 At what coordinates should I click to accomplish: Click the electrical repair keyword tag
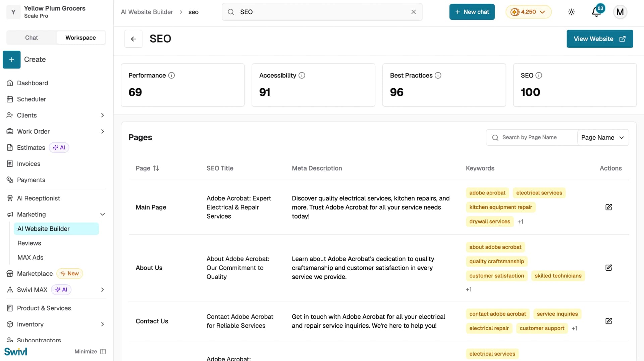(x=489, y=328)
